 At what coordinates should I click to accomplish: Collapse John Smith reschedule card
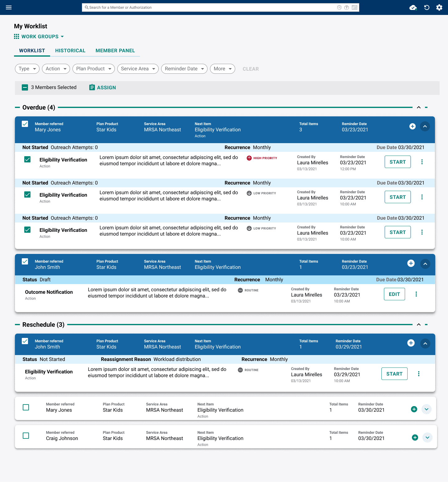tap(425, 344)
